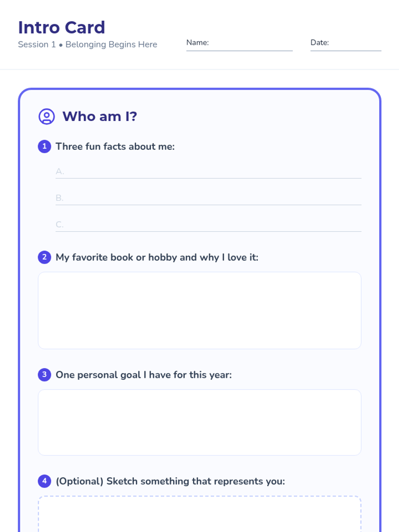Click the Session 1 Belonging Begins Here subtitle
399x532 pixels.
[x=87, y=44]
